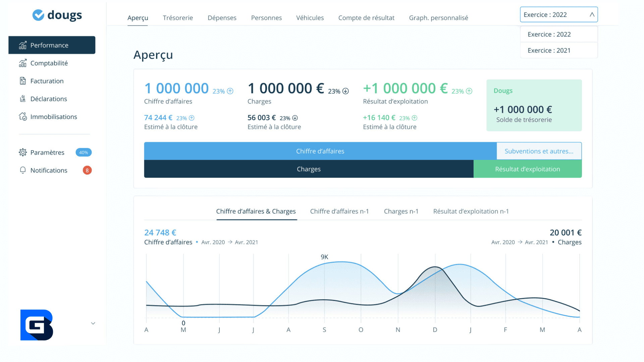
Task: Click the red Notifications badge showing 8
Action: coord(87,170)
